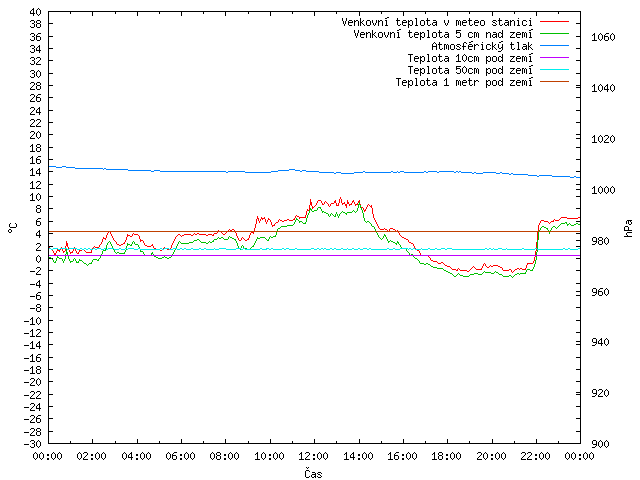
Task: Click the 20 °C axis value
Action: pos(36,135)
